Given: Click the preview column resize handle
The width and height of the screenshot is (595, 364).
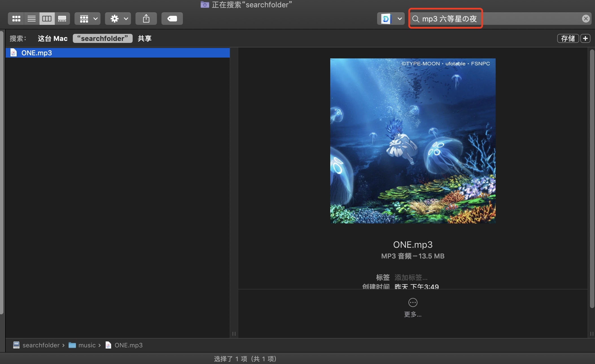Looking at the screenshot, I should [x=591, y=334].
